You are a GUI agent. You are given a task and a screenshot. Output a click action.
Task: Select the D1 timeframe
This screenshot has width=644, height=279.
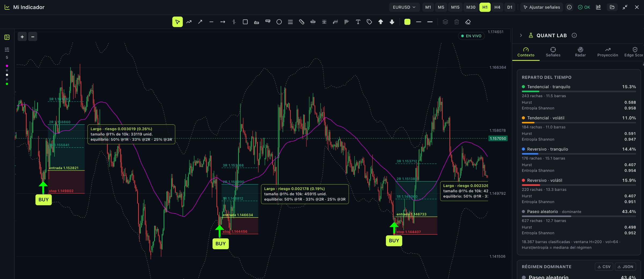tap(510, 7)
